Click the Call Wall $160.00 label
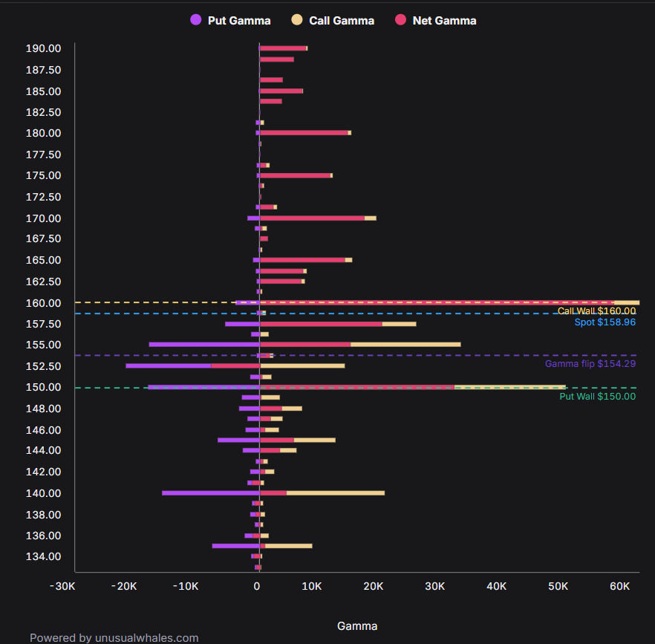 coord(596,311)
